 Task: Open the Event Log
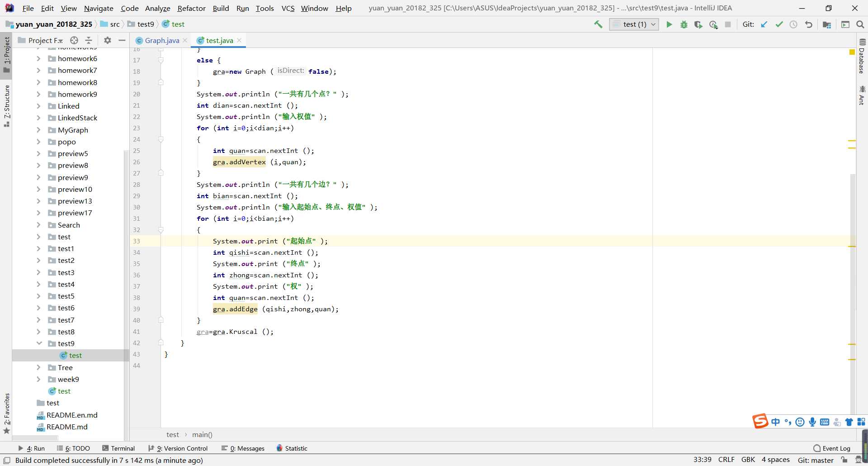tap(832, 448)
